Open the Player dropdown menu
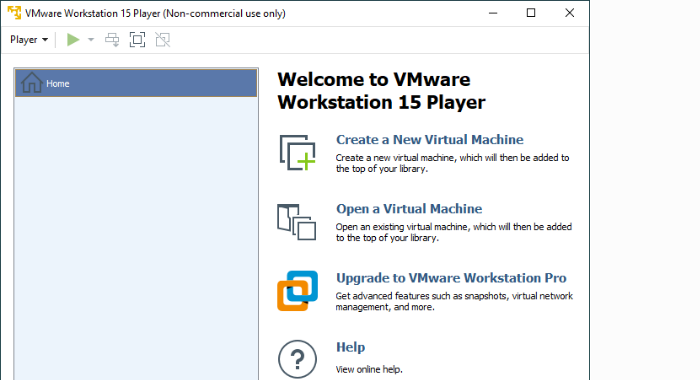This screenshot has height=380, width=700. (29, 40)
